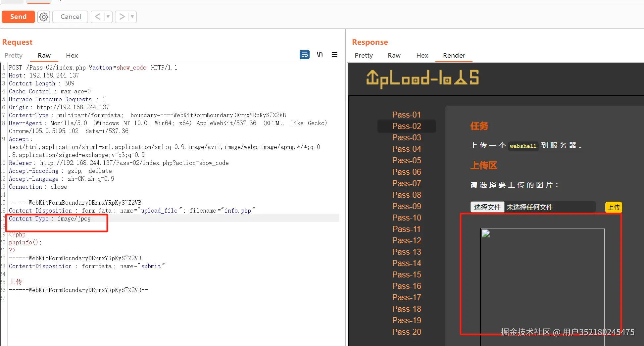Click the Host: 192.168.244.137 header line
Viewport: 644px width, 346px height.
pyautogui.click(x=44, y=75)
